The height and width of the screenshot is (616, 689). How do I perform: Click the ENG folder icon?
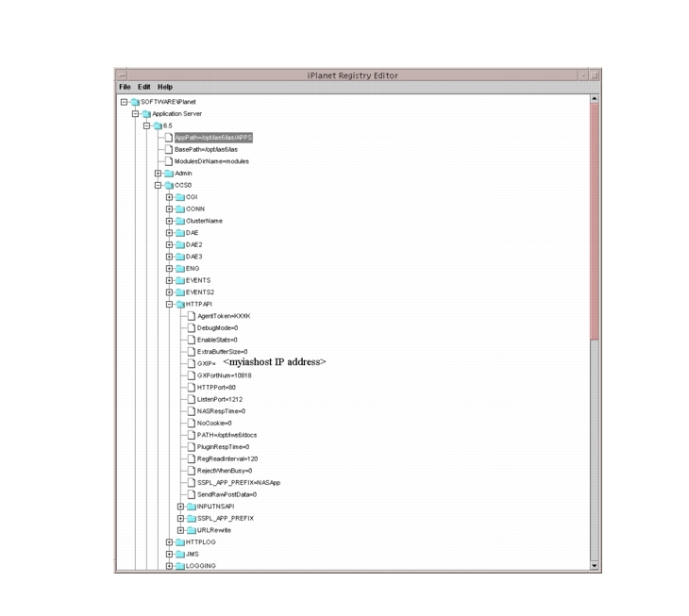180,268
